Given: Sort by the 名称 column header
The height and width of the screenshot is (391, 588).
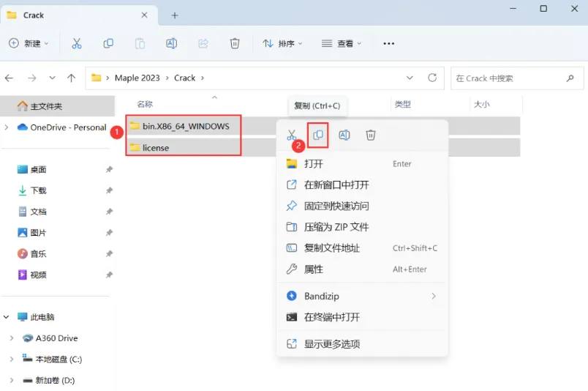Looking at the screenshot, I should (145, 104).
